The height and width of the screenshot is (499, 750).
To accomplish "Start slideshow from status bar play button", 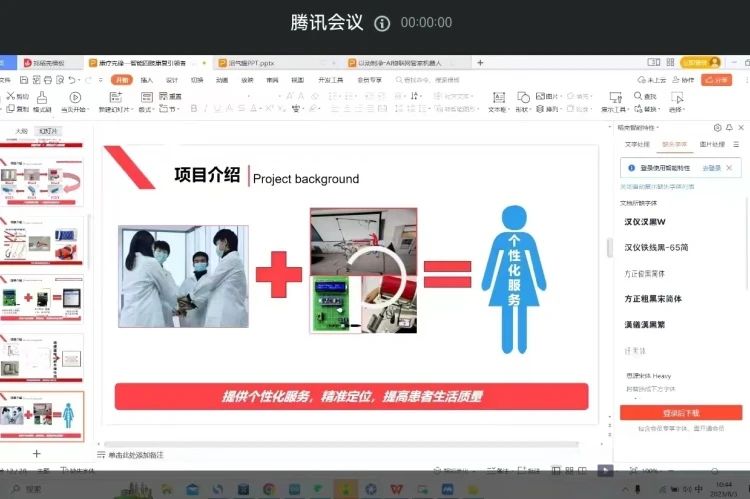I will [x=605, y=470].
